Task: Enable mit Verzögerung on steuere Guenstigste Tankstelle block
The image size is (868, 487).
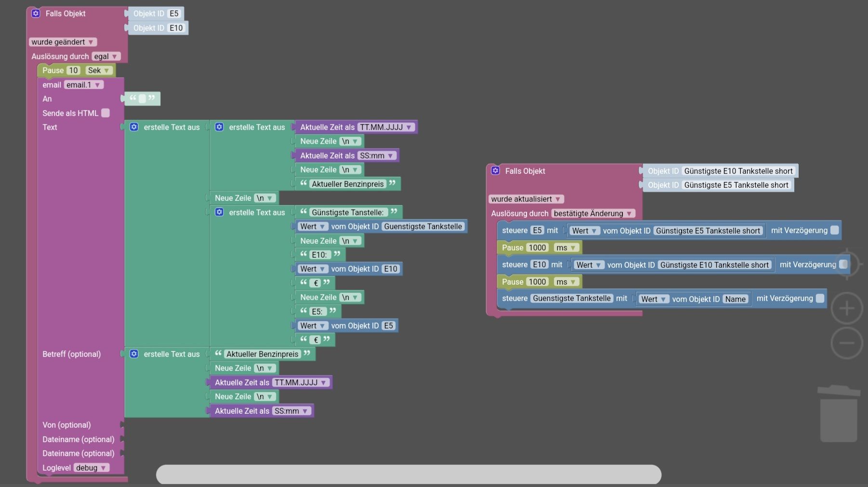Action: point(820,299)
